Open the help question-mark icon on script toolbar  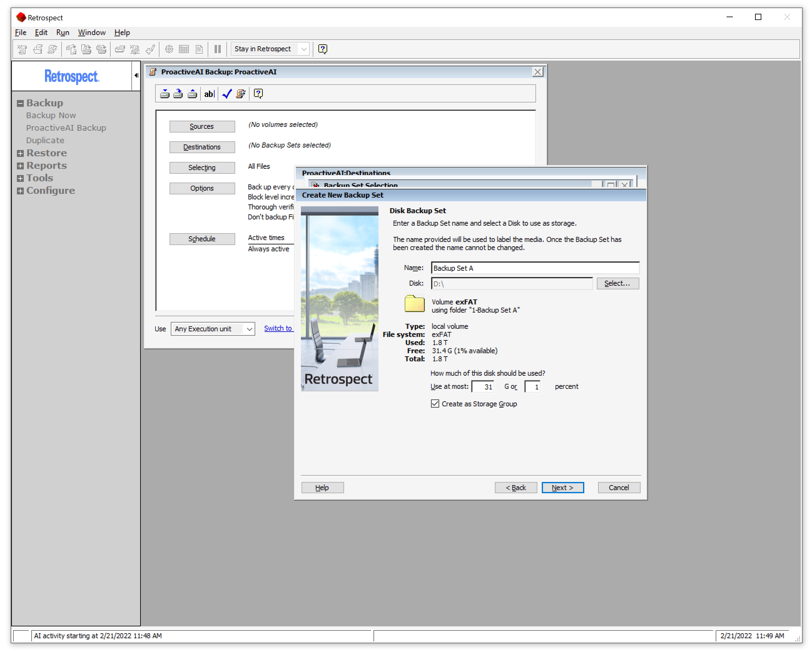pyautogui.click(x=258, y=94)
